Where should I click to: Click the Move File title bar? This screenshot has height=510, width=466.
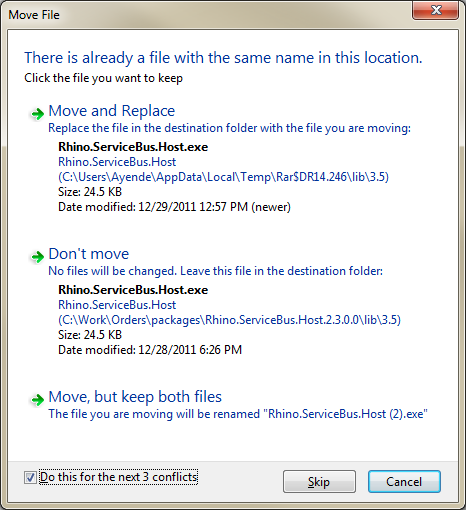207,15
